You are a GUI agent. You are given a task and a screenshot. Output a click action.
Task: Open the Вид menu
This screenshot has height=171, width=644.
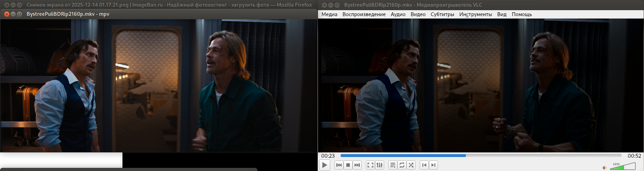pos(502,14)
